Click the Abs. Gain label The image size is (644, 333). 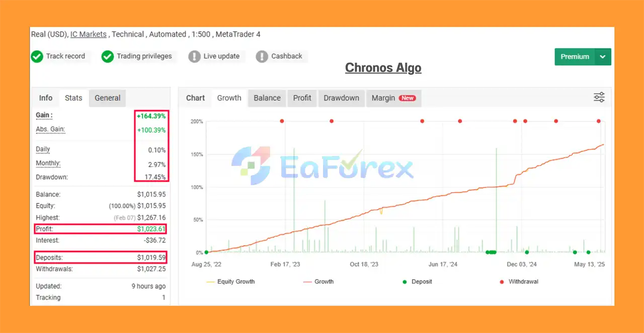point(50,129)
